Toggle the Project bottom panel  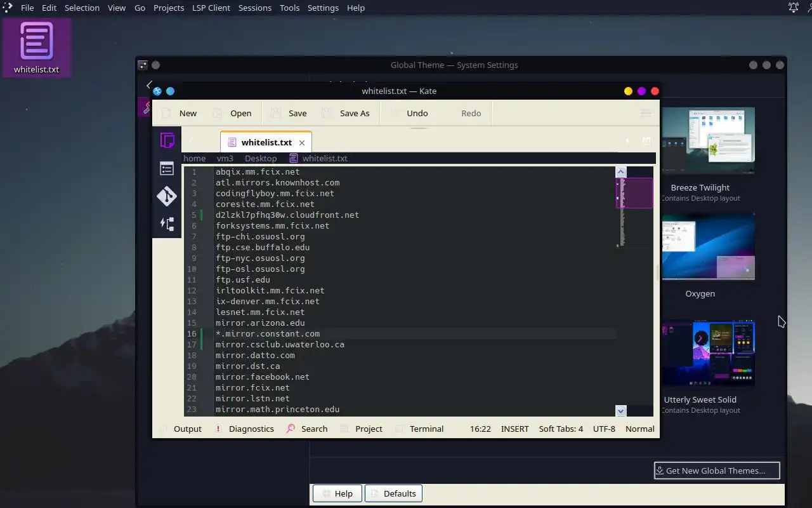click(361, 429)
